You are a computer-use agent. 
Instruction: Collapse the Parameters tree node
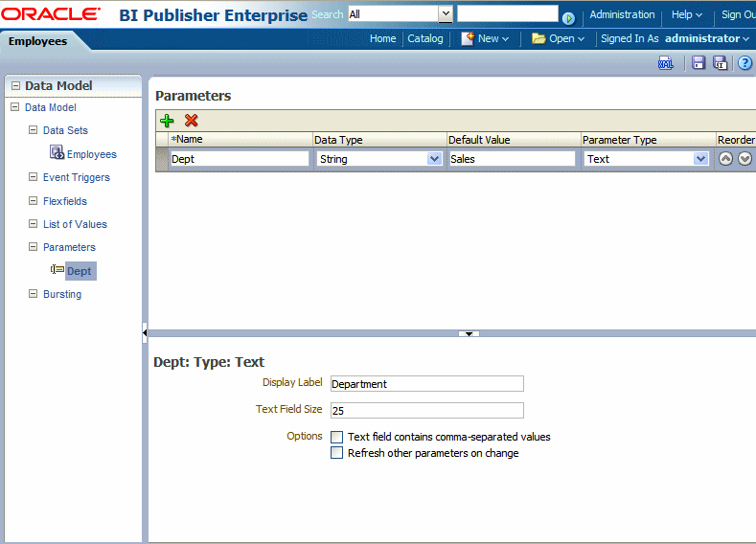click(33, 247)
